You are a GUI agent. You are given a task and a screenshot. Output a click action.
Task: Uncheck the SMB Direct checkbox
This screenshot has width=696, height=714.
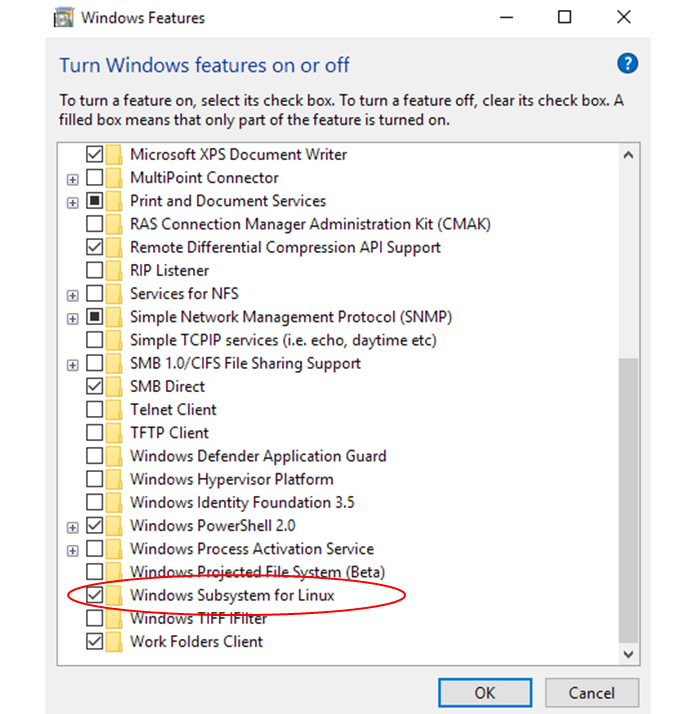point(94,386)
